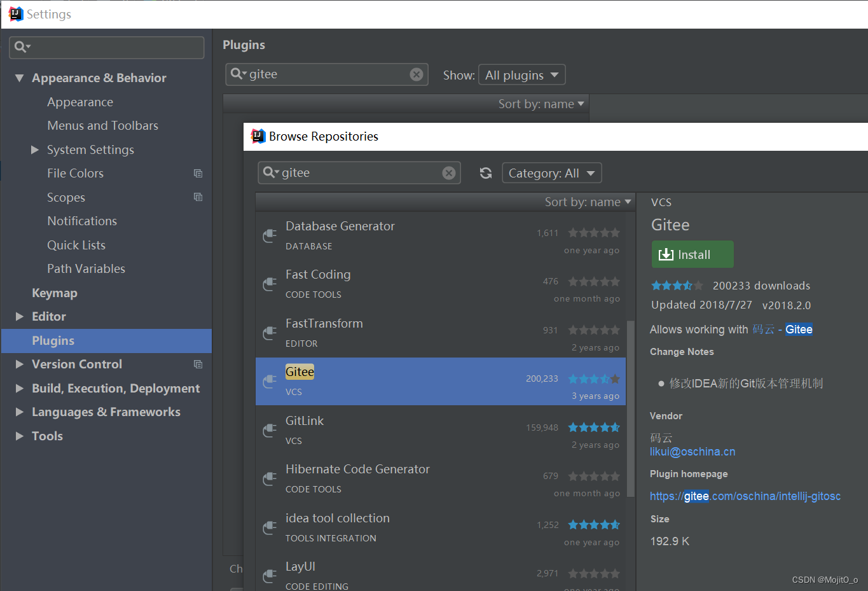The width and height of the screenshot is (868, 591).
Task: Open Quick Lists settings
Action: (76, 245)
